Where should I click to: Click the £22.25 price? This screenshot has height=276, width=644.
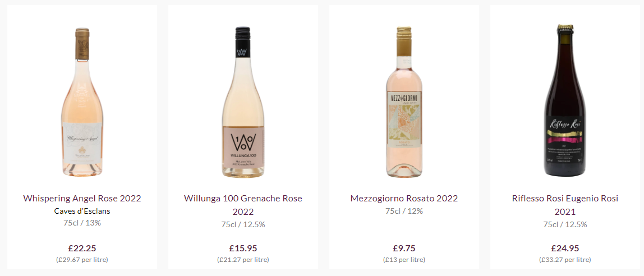(x=82, y=248)
